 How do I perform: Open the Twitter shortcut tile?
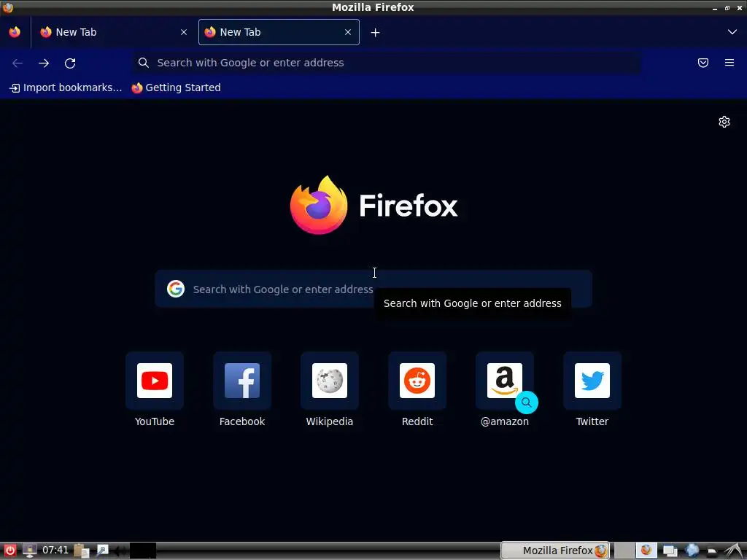point(592,381)
